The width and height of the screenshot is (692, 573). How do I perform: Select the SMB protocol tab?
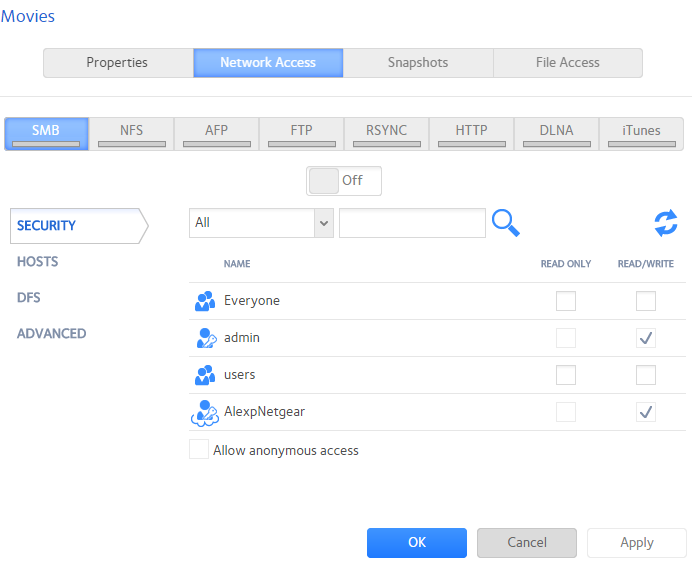tap(46, 134)
